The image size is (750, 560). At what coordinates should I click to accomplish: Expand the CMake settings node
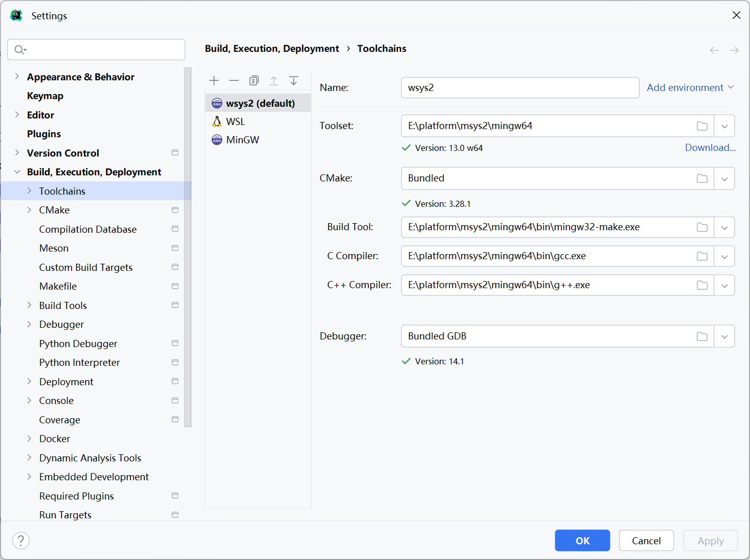(x=29, y=210)
